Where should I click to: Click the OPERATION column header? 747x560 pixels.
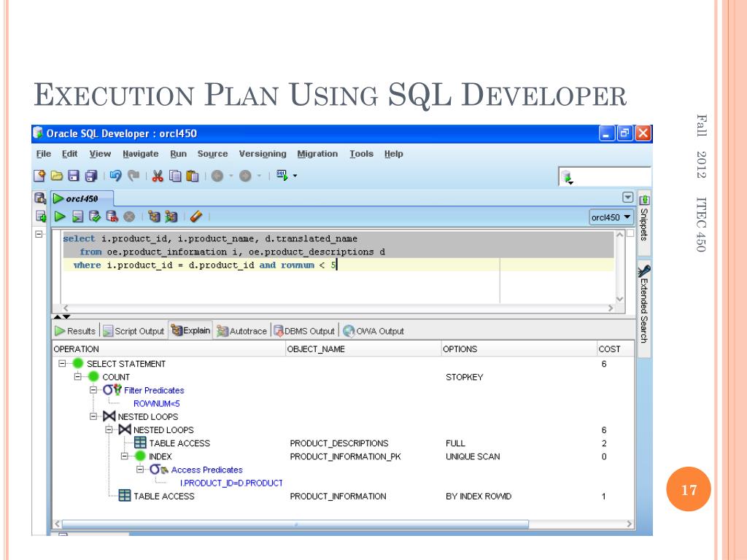point(169,349)
